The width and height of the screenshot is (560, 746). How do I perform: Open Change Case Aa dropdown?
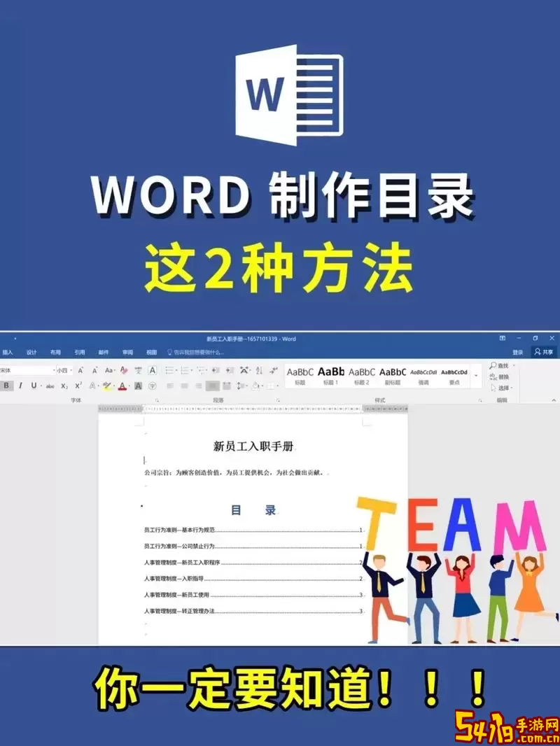point(109,371)
